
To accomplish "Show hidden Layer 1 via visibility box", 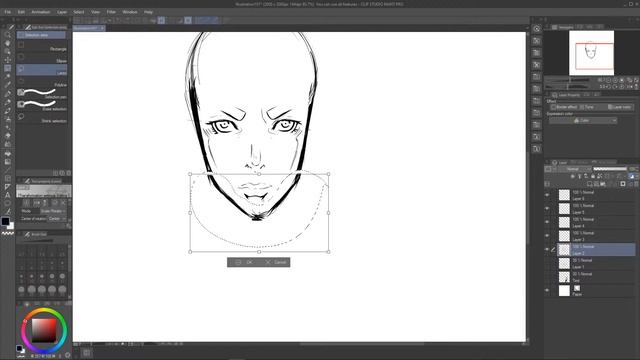I will (547, 263).
